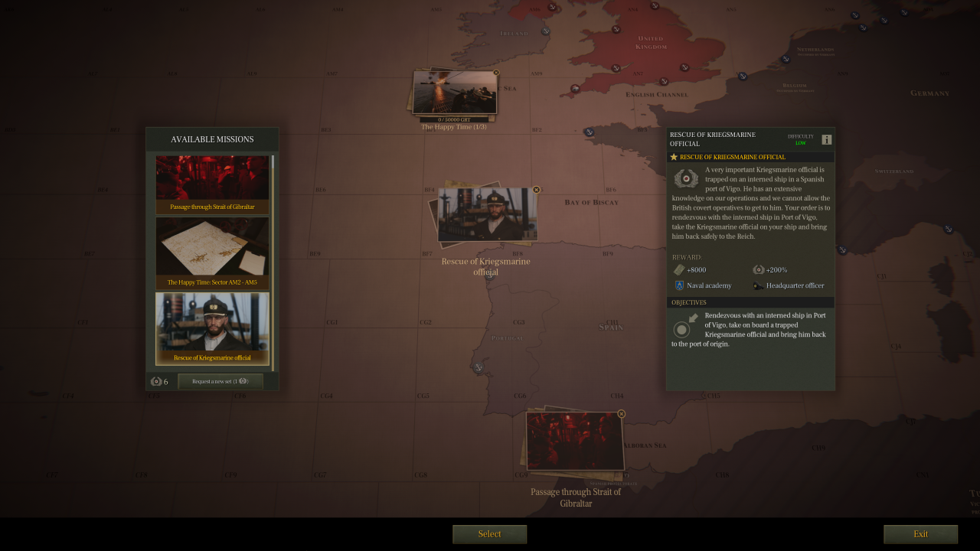
Task: Click the 0 / 50000 GRT progress bar
Action: (454, 119)
